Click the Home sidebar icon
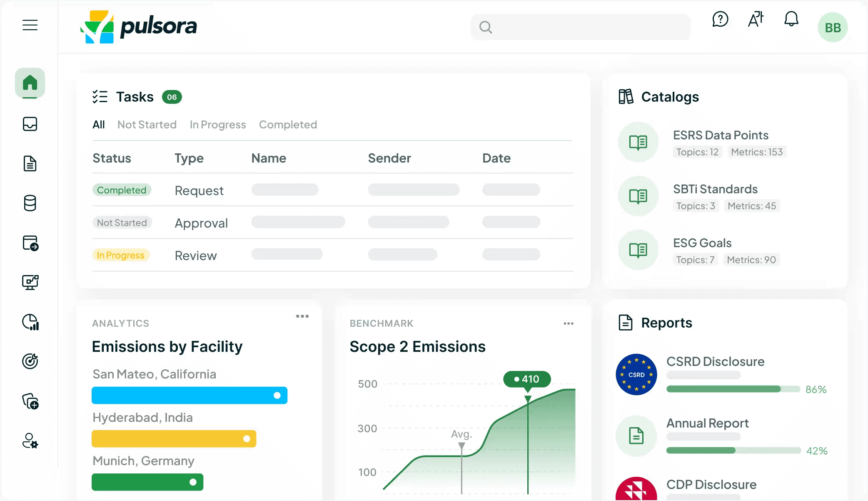This screenshot has width=868, height=501. [x=30, y=83]
